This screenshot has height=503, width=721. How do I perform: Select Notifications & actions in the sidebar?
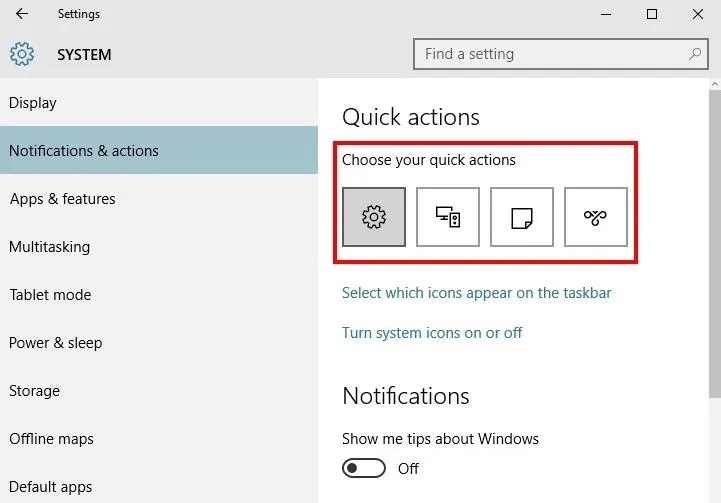159,150
